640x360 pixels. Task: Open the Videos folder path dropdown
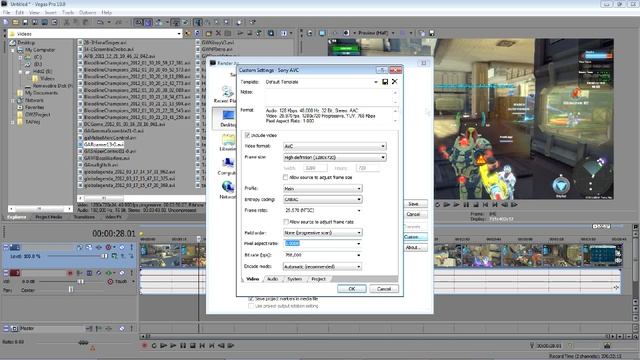179,34
